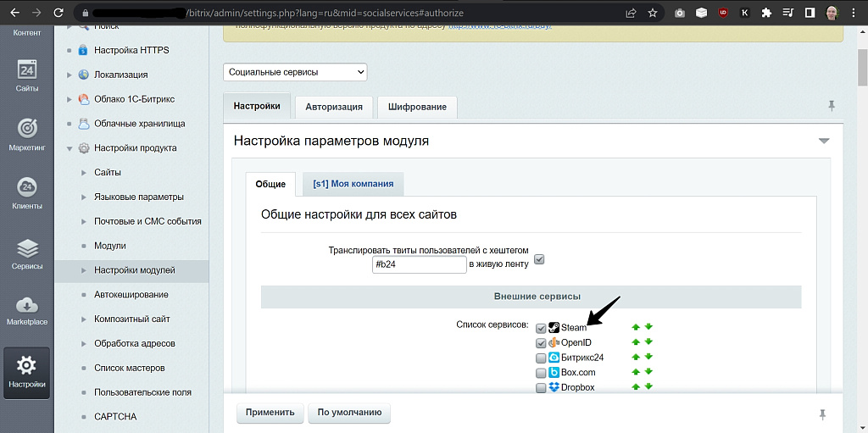Open the Клиенты sidebar section
This screenshot has width=868, height=433.
click(26, 193)
